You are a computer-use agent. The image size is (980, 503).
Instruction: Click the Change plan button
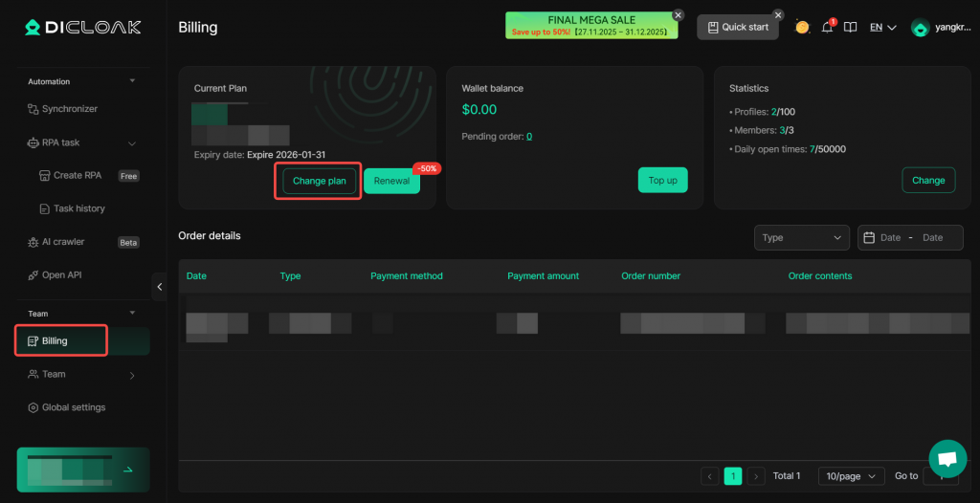[x=320, y=181]
